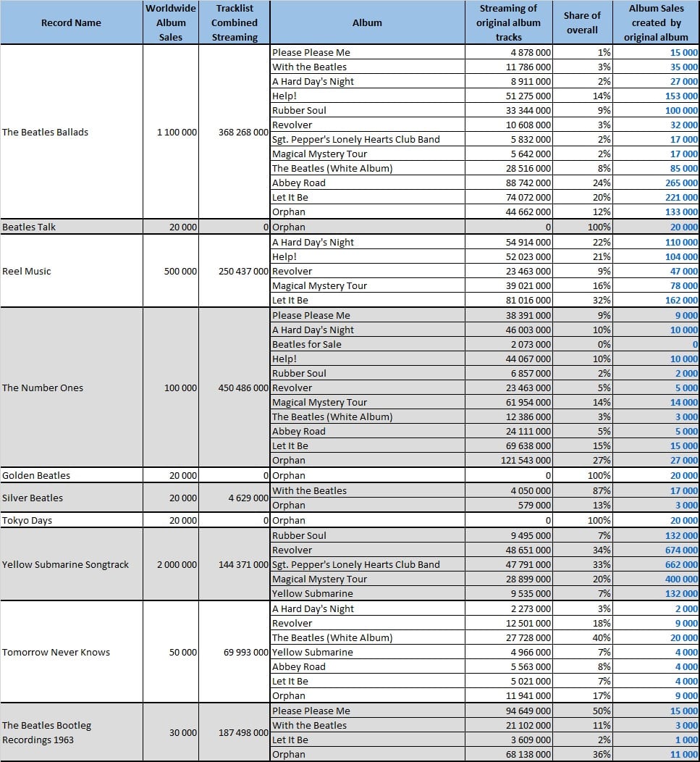Select streaming value '94 649 000'
The height and width of the screenshot is (762, 700).
pyautogui.click(x=528, y=711)
